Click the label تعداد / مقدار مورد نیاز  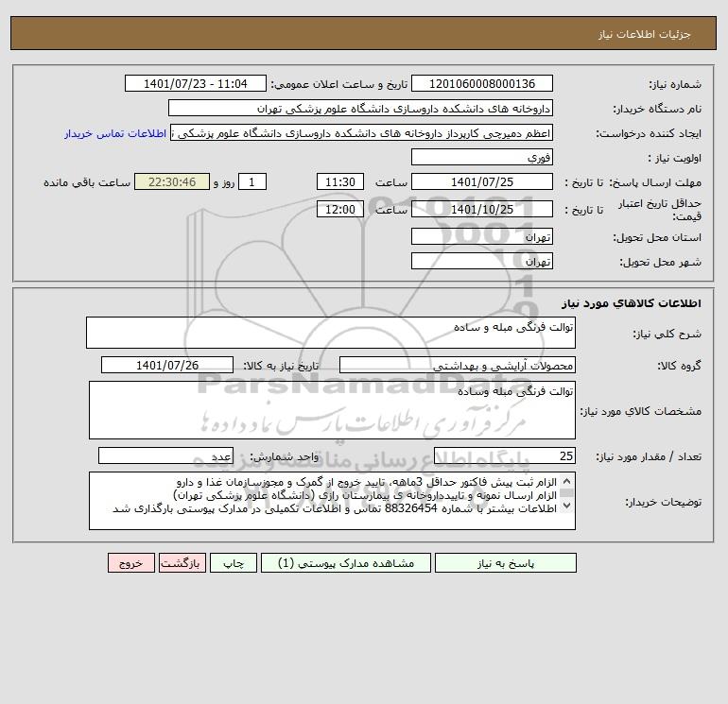pyautogui.click(x=649, y=456)
